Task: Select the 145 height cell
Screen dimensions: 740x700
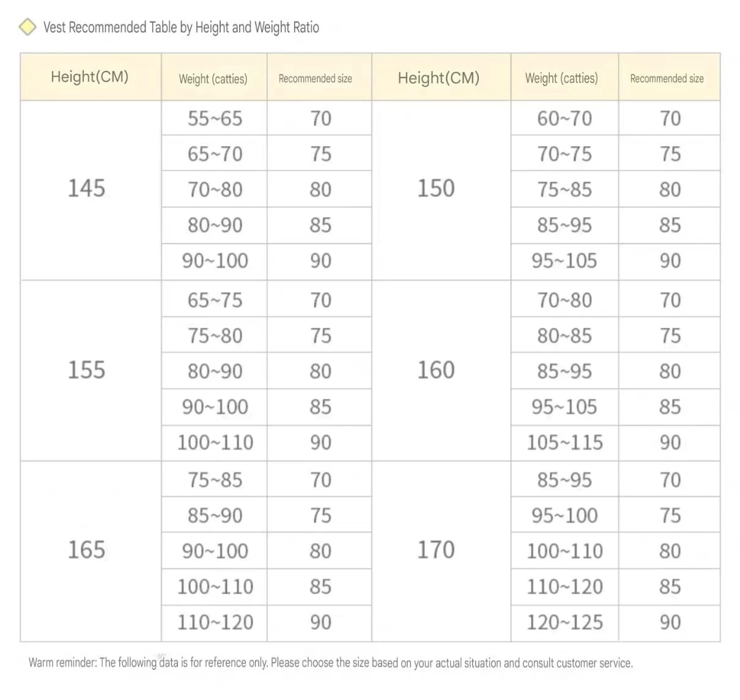Action: coord(86,188)
